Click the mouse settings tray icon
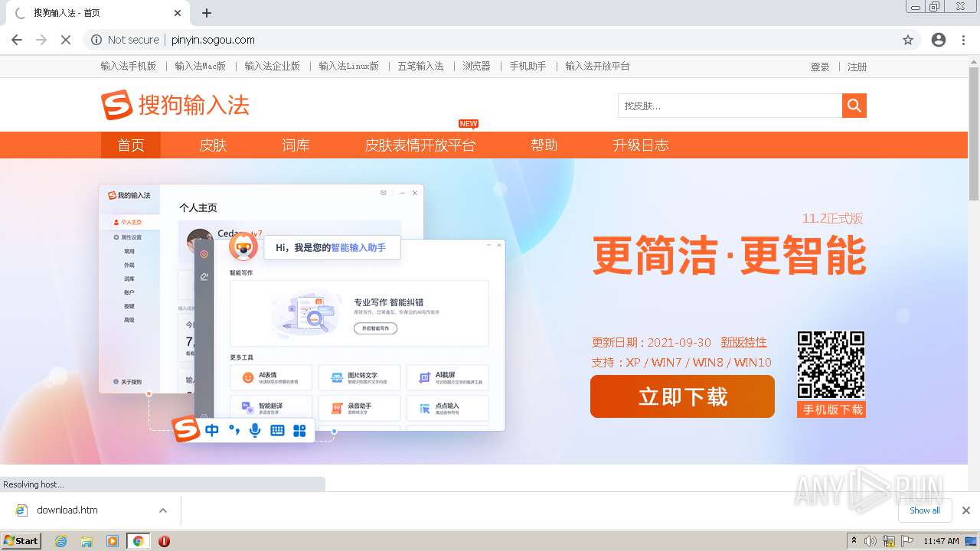Image resolution: width=980 pixels, height=551 pixels. click(889, 541)
